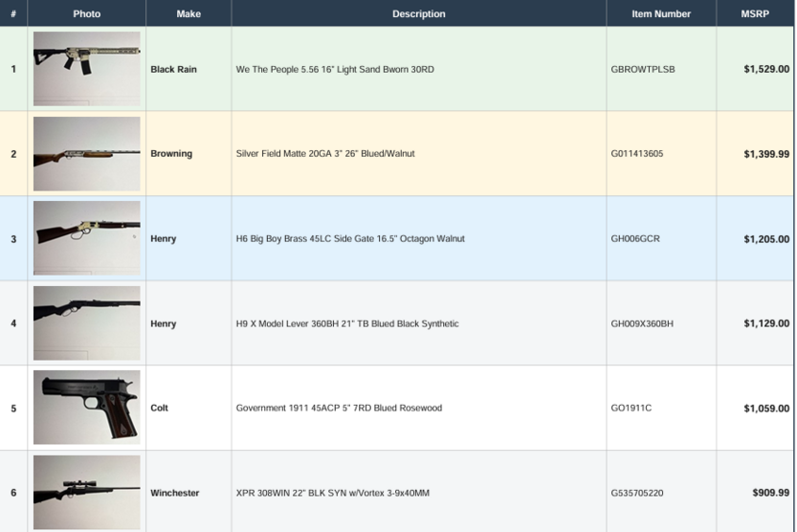
Task: Click row number 4
Action: [13, 323]
